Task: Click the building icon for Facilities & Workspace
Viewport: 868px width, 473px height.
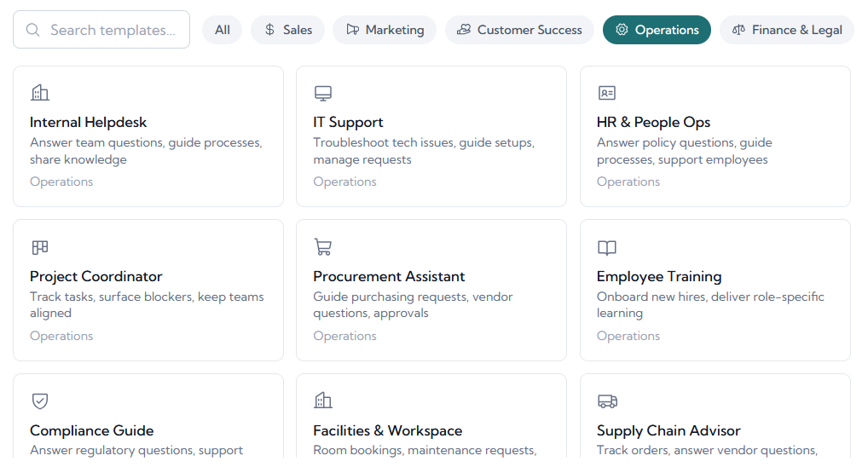Action: 322,401
